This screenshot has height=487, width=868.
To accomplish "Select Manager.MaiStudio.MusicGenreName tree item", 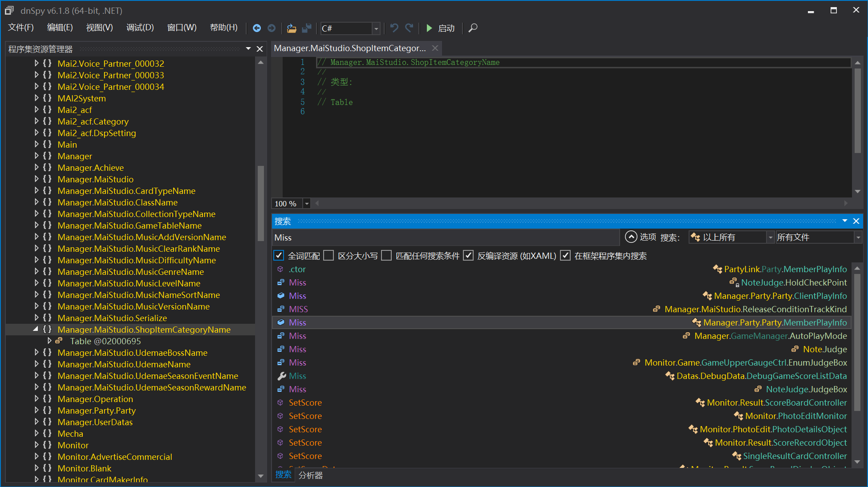I will [130, 272].
